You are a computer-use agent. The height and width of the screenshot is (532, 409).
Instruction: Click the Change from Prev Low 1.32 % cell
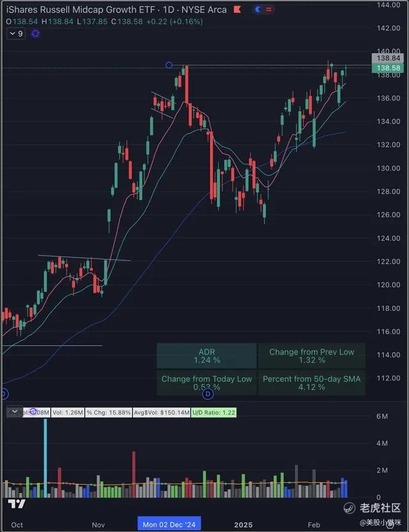[x=312, y=356]
